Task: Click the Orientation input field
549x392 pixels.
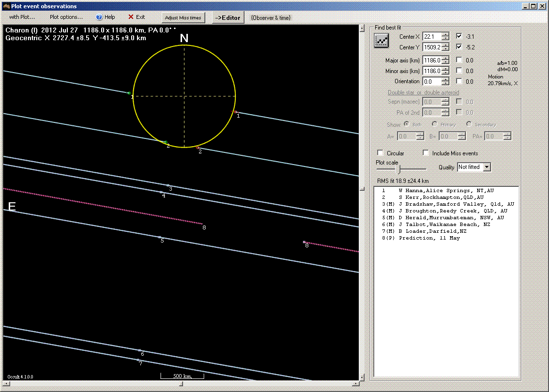Action: pos(432,81)
